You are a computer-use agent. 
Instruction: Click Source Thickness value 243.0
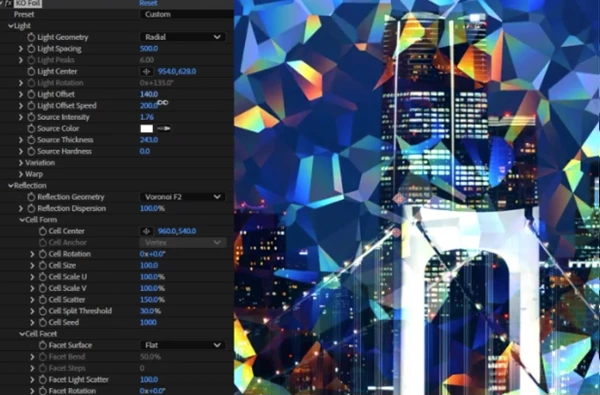click(x=149, y=140)
